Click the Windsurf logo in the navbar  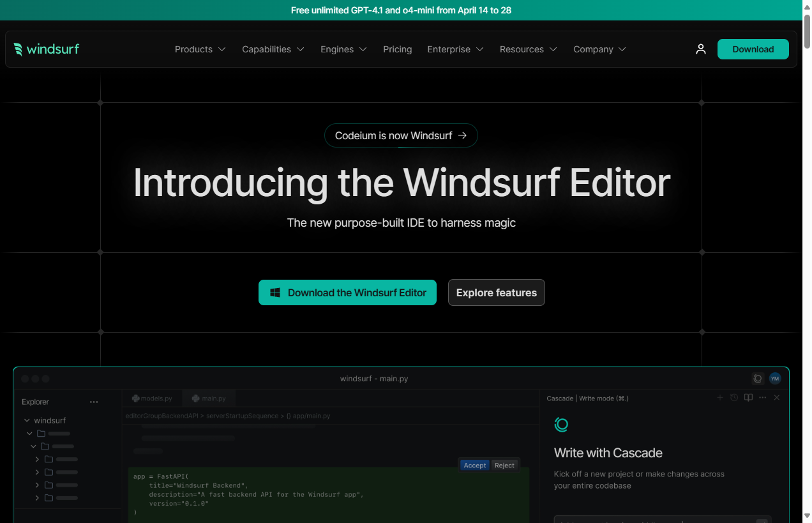[46, 49]
